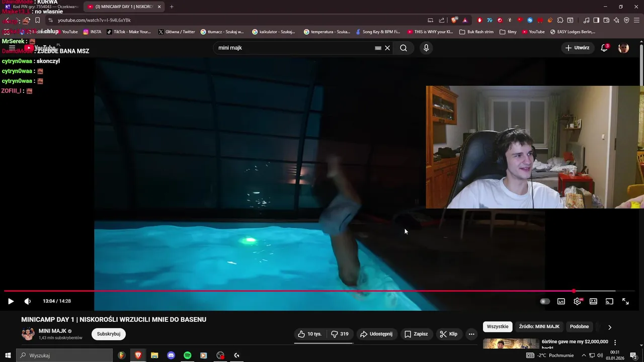Open the Brave Rewards triangle icon
Image resolution: width=644 pixels, height=362 pixels.
click(465, 20)
